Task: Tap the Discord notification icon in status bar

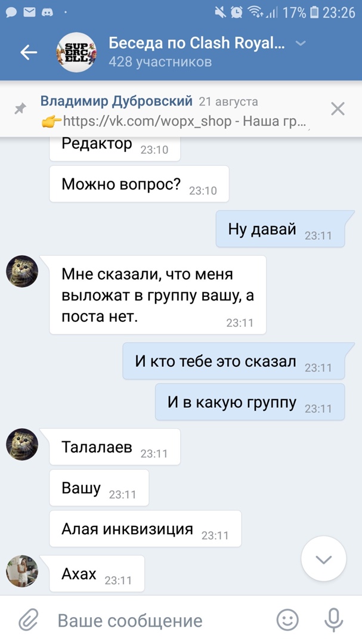Action: coord(48,13)
